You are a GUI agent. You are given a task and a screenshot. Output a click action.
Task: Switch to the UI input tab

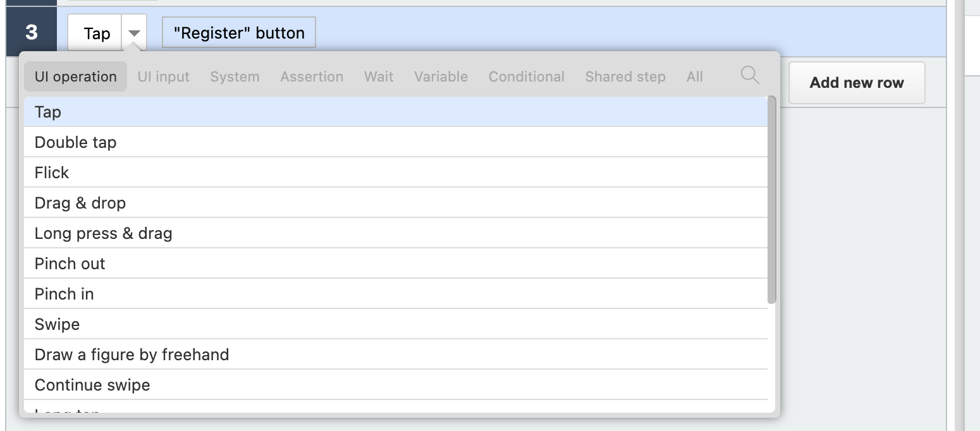[164, 76]
